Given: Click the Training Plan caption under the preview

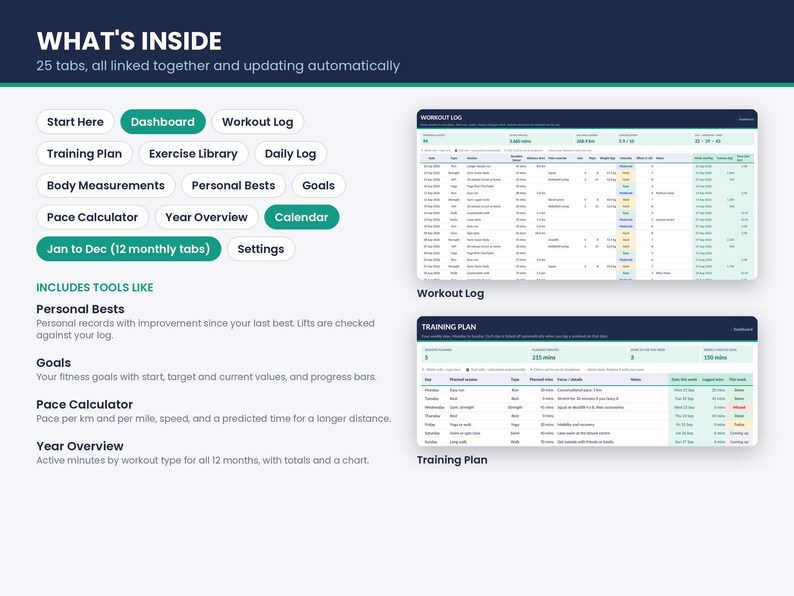Looking at the screenshot, I should point(452,460).
